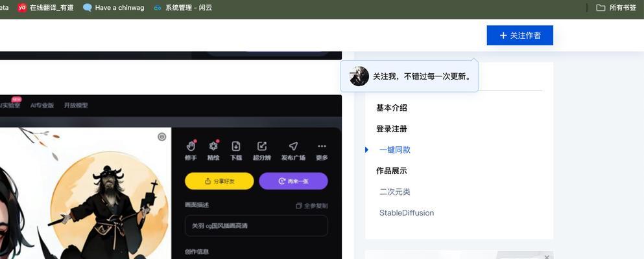Click the 修手 hand repair icon
Image resolution: width=644 pixels, height=259 pixels.
(x=191, y=146)
